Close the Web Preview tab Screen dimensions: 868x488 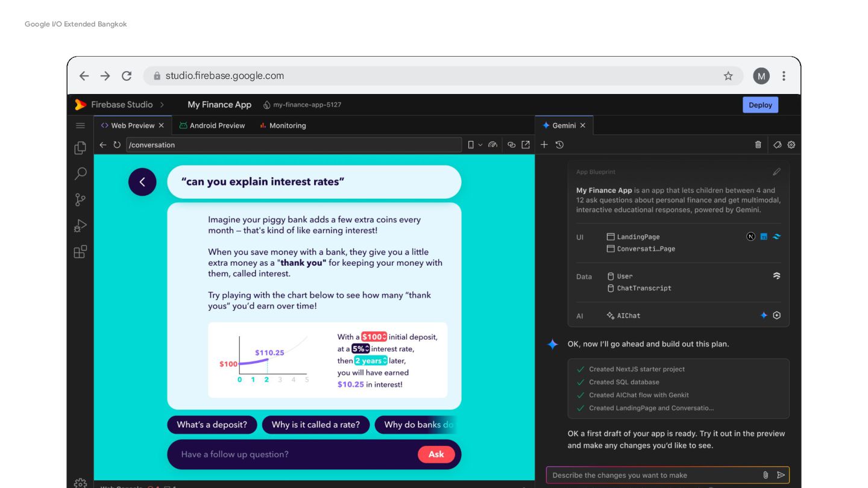[161, 125]
